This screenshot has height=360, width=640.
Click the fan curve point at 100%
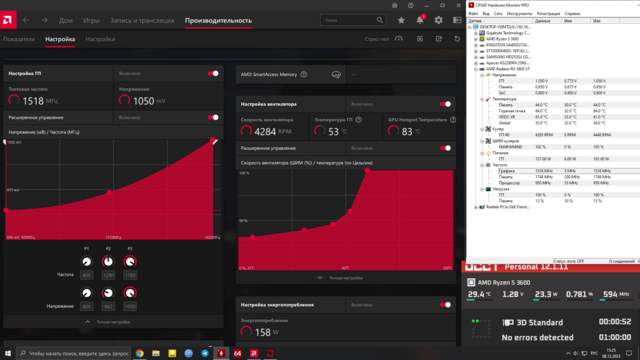click(x=367, y=171)
